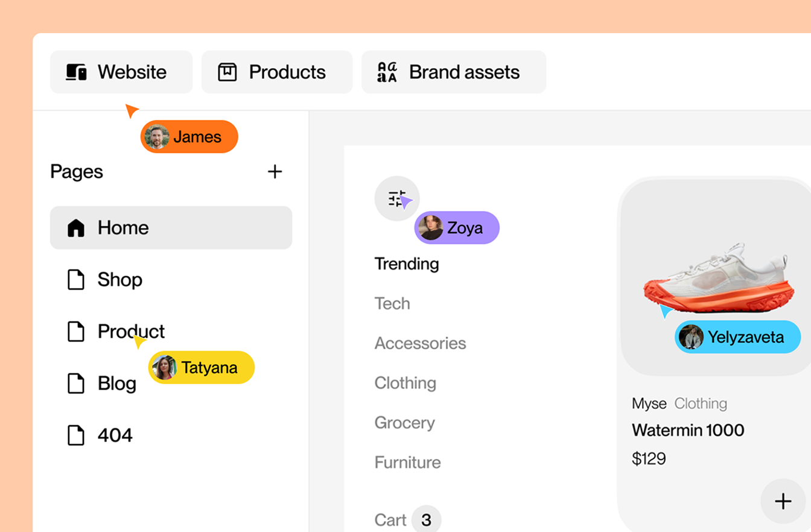Image resolution: width=811 pixels, height=532 pixels.
Task: Click the add-to-cart plus on Watermin 1000
Action: click(x=783, y=501)
